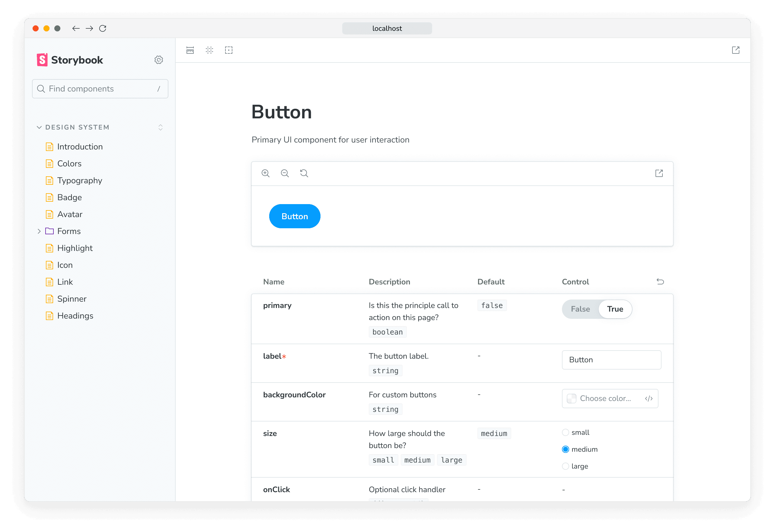Image resolution: width=775 pixels, height=532 pixels.
Task: Select large radio button for size
Action: pyautogui.click(x=566, y=466)
